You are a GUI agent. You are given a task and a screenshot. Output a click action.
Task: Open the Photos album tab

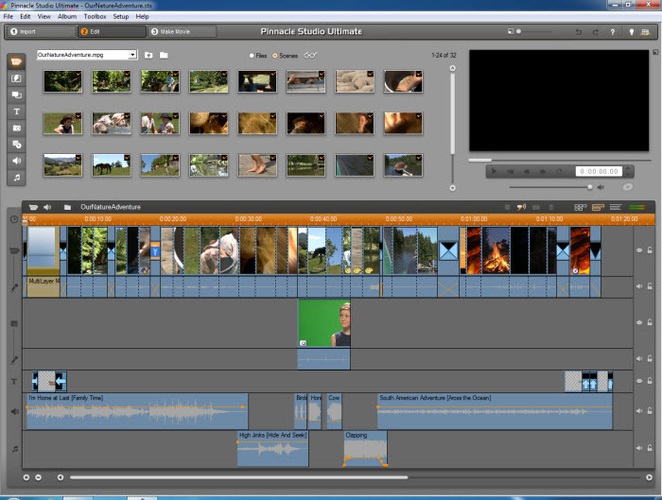[x=16, y=128]
